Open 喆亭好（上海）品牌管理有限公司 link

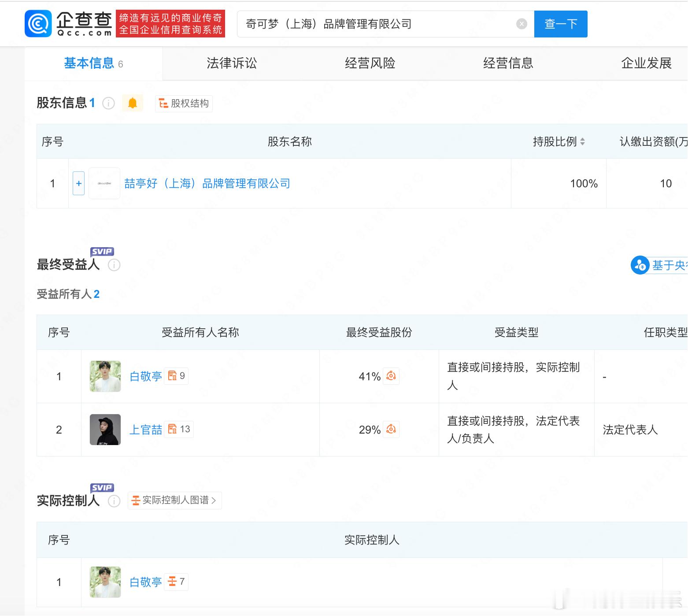coord(207,183)
